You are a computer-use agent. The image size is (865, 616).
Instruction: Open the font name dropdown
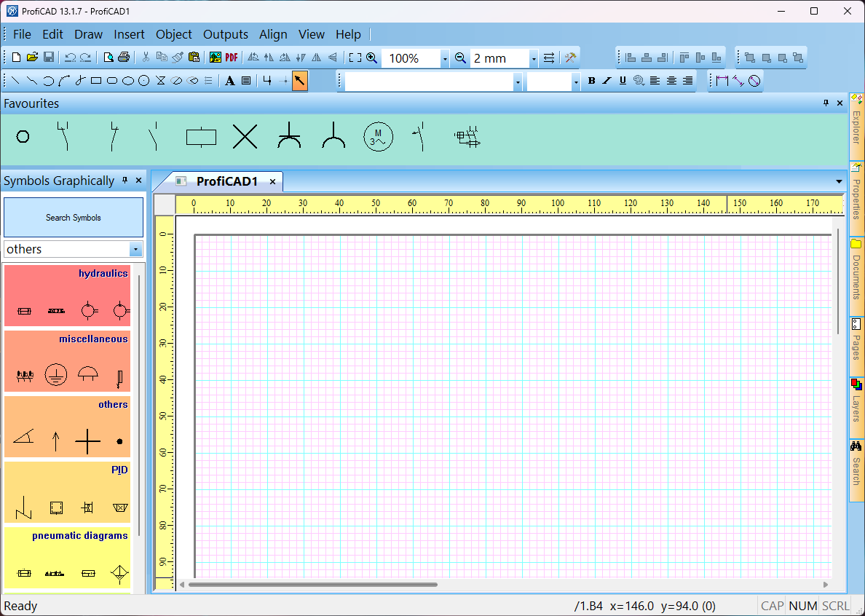click(x=518, y=82)
